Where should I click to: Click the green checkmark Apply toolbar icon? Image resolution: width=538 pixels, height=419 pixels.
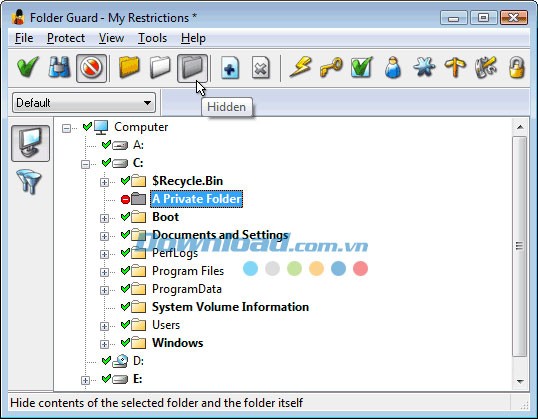tap(28, 67)
